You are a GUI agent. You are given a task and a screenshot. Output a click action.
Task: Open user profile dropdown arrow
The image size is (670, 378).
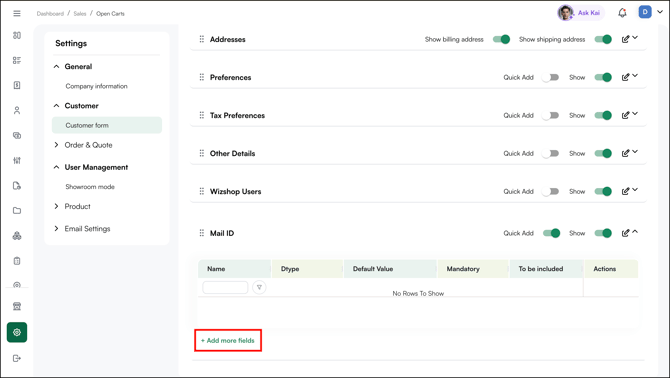(x=660, y=12)
